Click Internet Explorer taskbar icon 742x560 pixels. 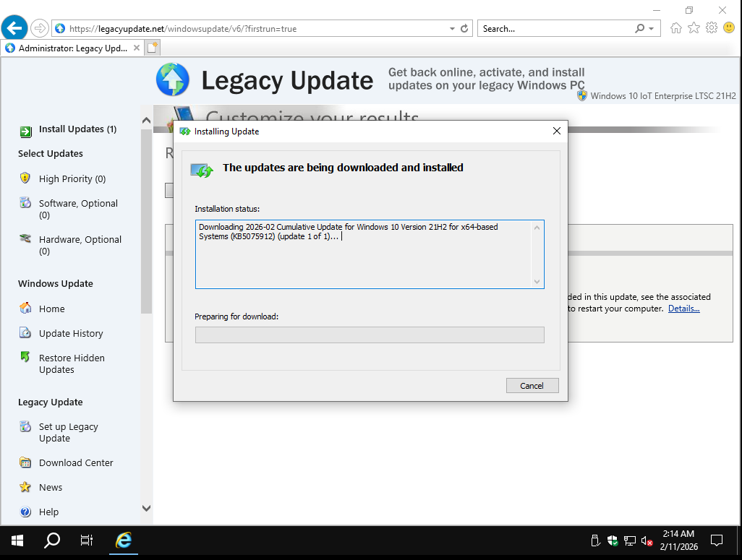coord(124,540)
